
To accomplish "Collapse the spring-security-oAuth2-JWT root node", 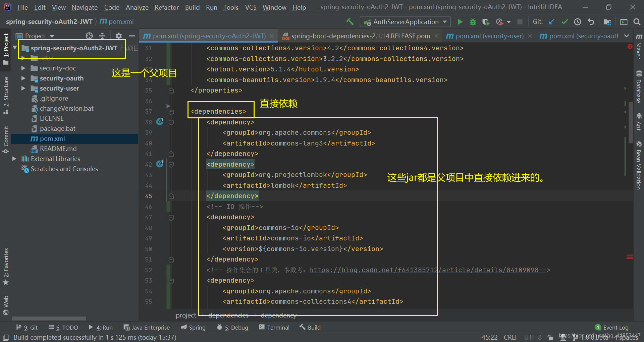I will 15,48.
